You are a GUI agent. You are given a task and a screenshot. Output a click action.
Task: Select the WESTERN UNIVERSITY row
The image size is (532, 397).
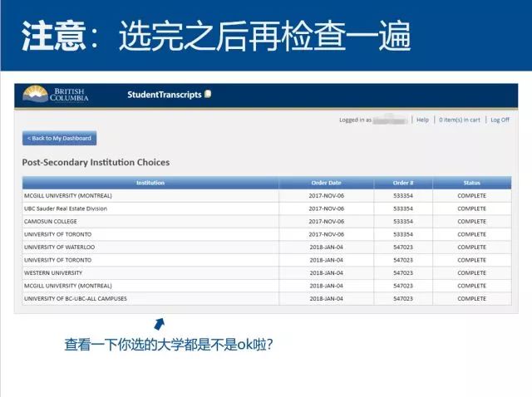pyautogui.click(x=267, y=273)
